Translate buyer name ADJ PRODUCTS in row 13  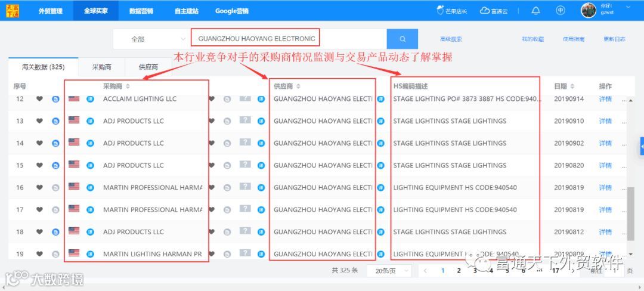(x=91, y=121)
